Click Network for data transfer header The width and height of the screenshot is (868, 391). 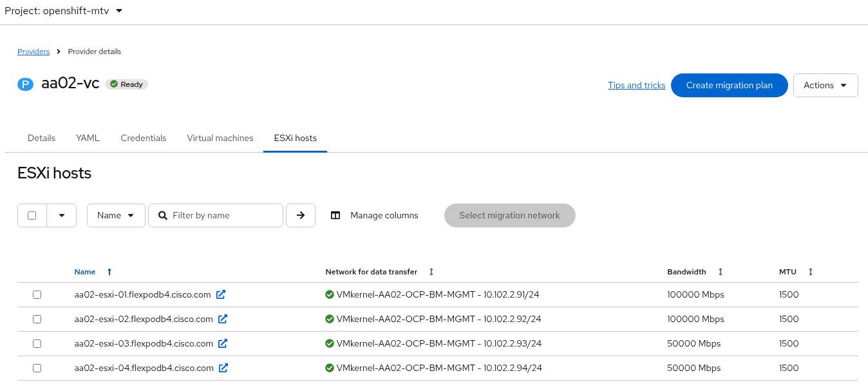pyautogui.click(x=372, y=272)
